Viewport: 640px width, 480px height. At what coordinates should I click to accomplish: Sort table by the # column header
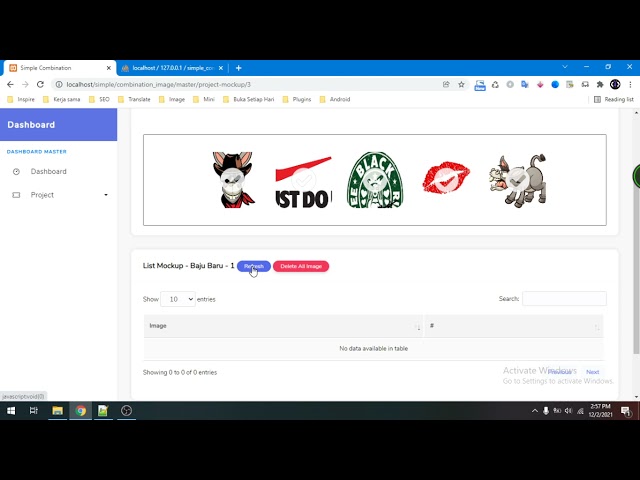[x=514, y=326]
